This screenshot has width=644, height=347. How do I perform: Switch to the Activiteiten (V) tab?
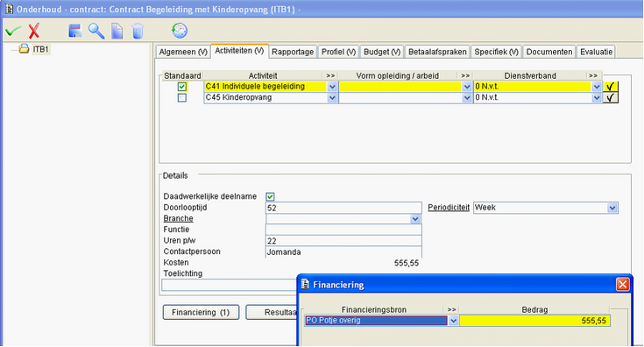click(x=239, y=51)
